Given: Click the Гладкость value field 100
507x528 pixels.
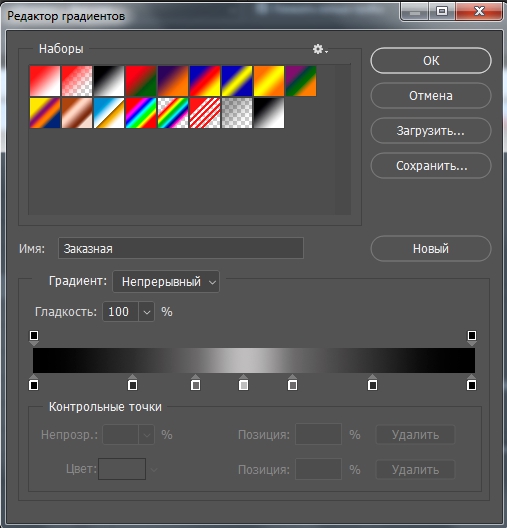Looking at the screenshot, I should 120,311.
